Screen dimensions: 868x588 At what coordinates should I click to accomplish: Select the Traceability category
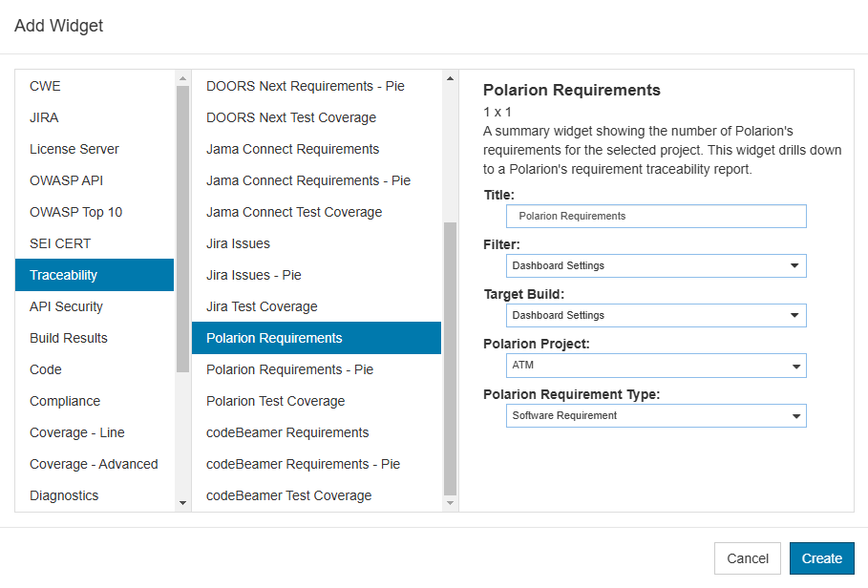pyautogui.click(x=95, y=275)
